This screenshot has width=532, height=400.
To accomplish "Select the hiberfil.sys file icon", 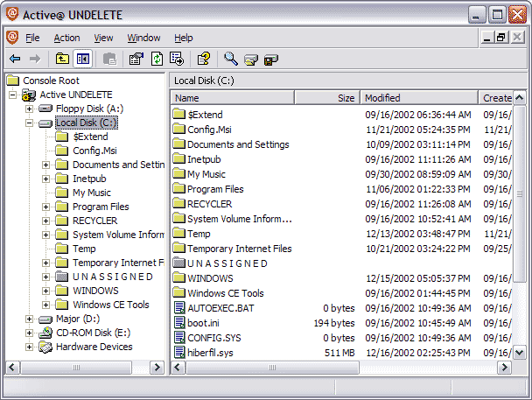I will 179,353.
